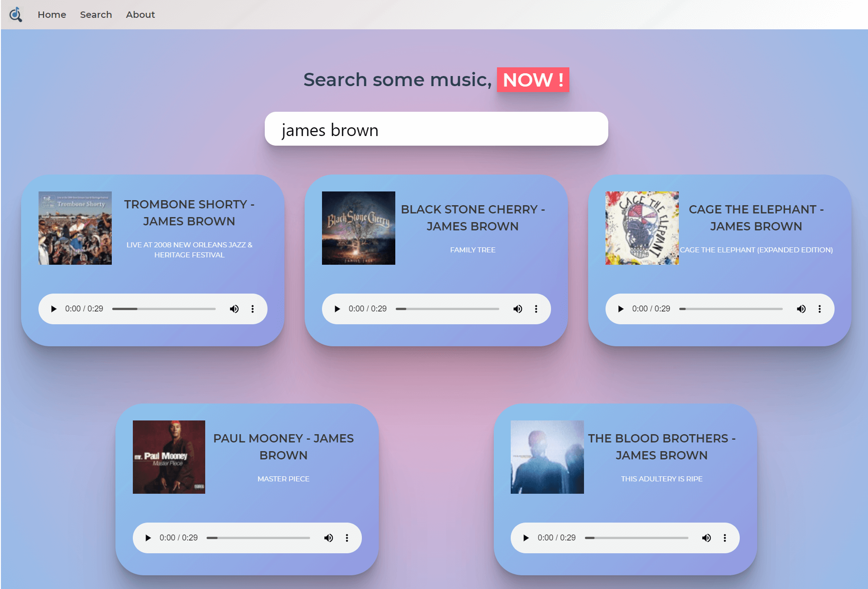Mute the Black Stone Cherry player
Image resolution: width=868 pixels, height=589 pixels.
(518, 309)
